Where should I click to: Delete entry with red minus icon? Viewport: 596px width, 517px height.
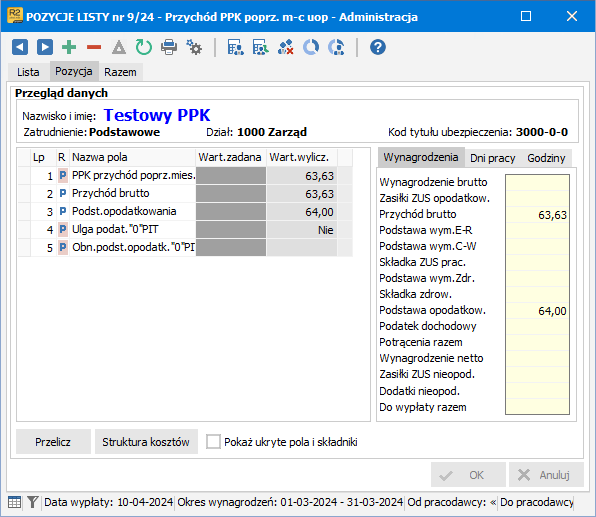[x=94, y=48]
